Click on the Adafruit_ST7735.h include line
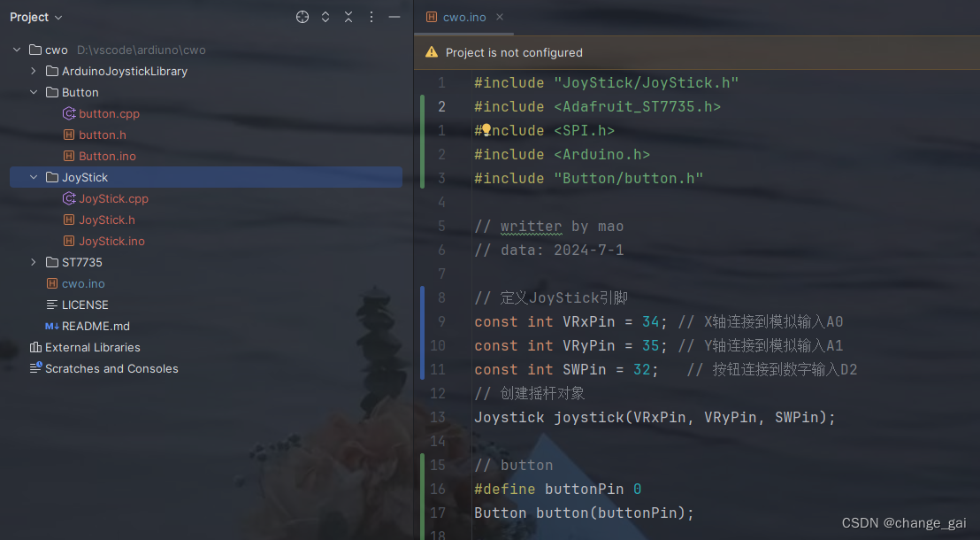Screen dimensions: 980x540 (x=598, y=106)
